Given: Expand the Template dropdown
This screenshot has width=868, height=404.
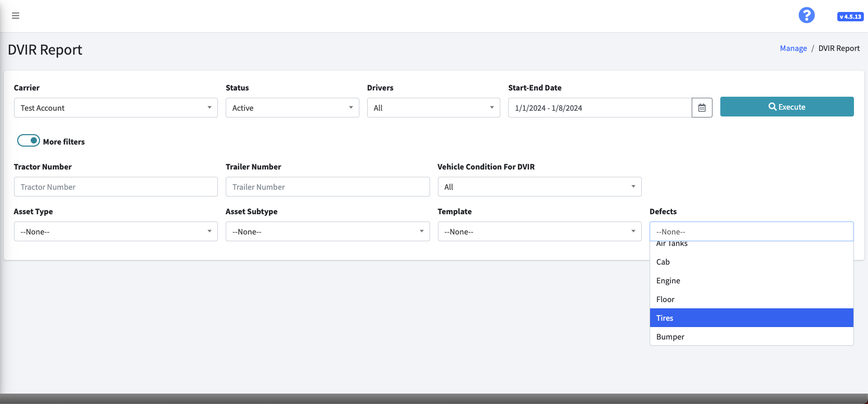Looking at the screenshot, I should [540, 231].
